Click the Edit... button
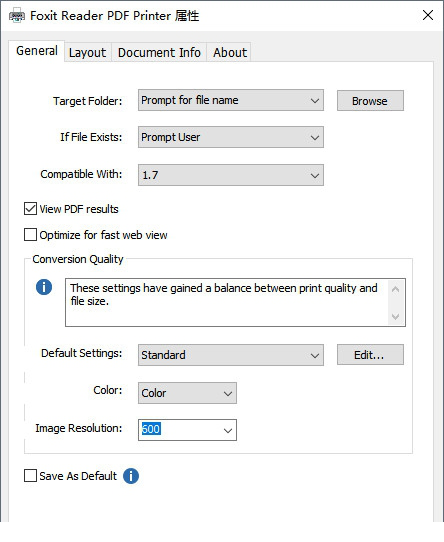This screenshot has height=542, width=444. [370, 355]
